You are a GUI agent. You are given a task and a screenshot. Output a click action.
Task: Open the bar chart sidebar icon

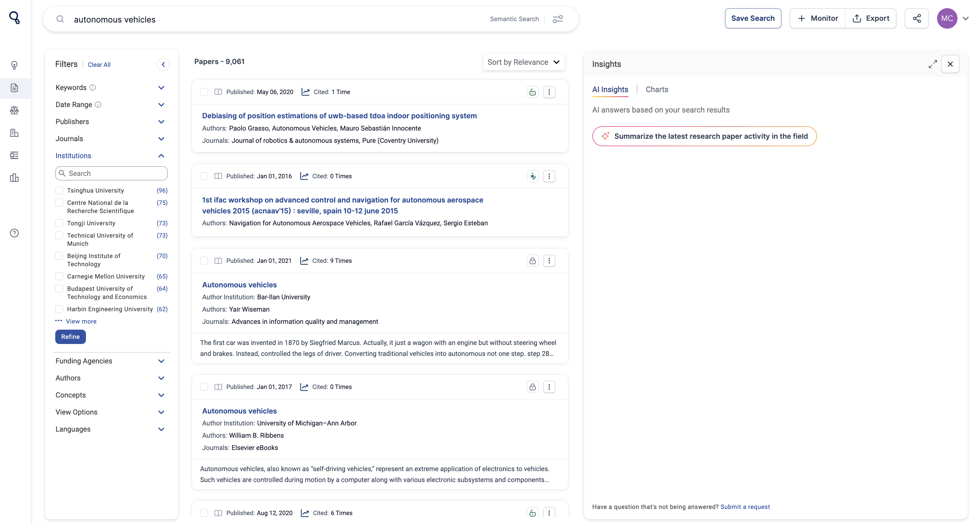tap(14, 178)
